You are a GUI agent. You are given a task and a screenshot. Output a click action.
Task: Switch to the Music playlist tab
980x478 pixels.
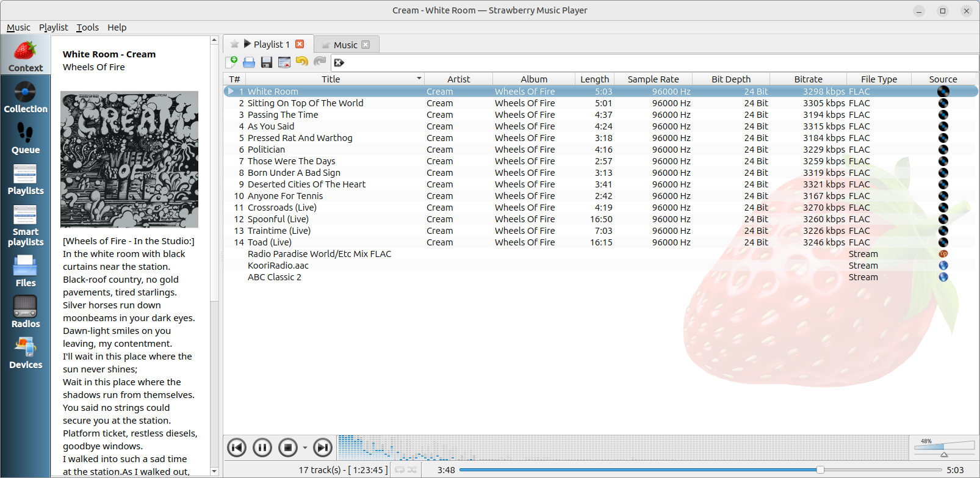[347, 45]
